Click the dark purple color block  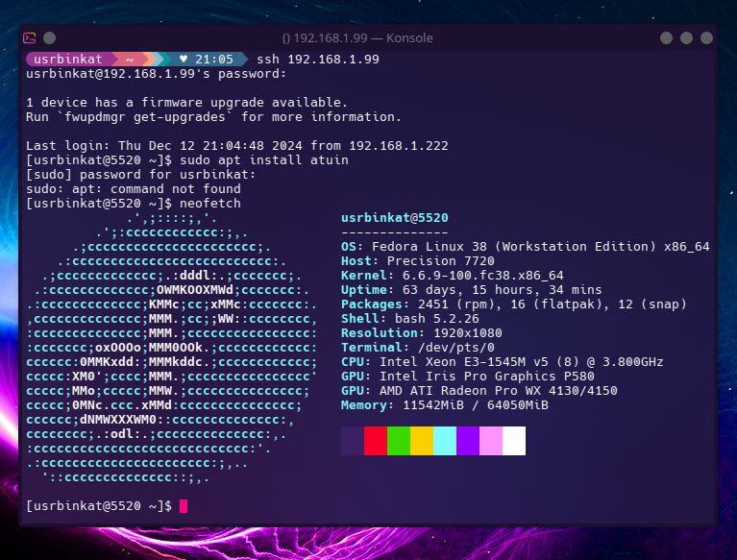pyautogui.click(x=353, y=441)
